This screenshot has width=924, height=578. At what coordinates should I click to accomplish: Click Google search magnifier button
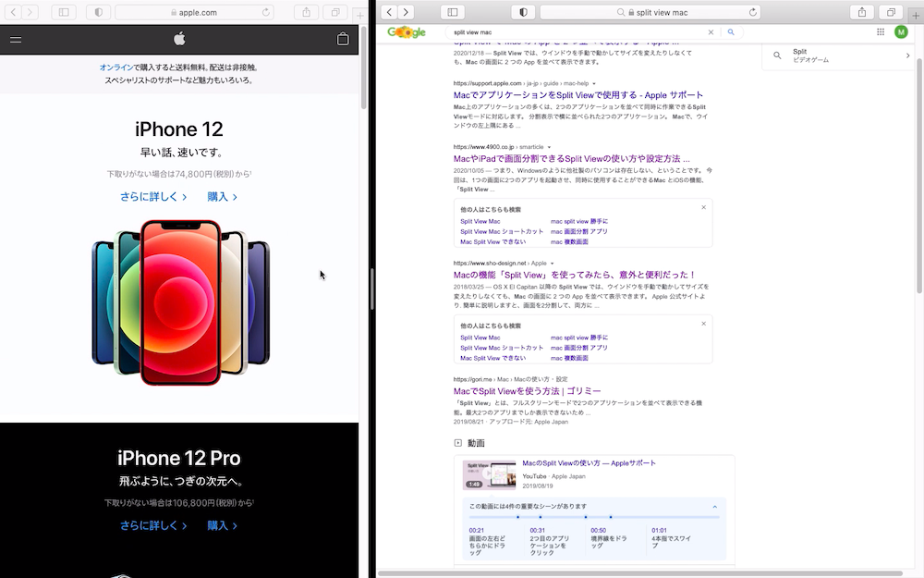tap(731, 32)
